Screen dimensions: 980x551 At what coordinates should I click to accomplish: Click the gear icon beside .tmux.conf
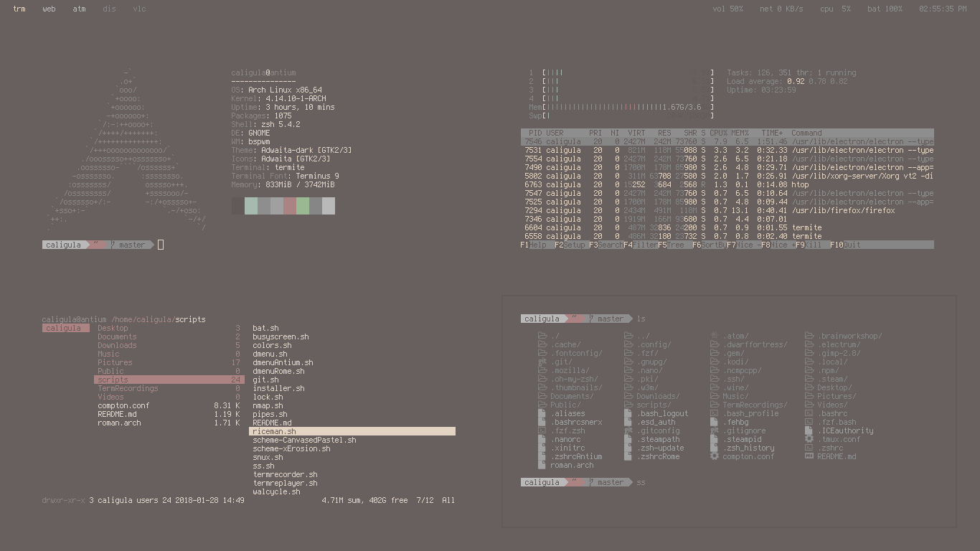809,439
